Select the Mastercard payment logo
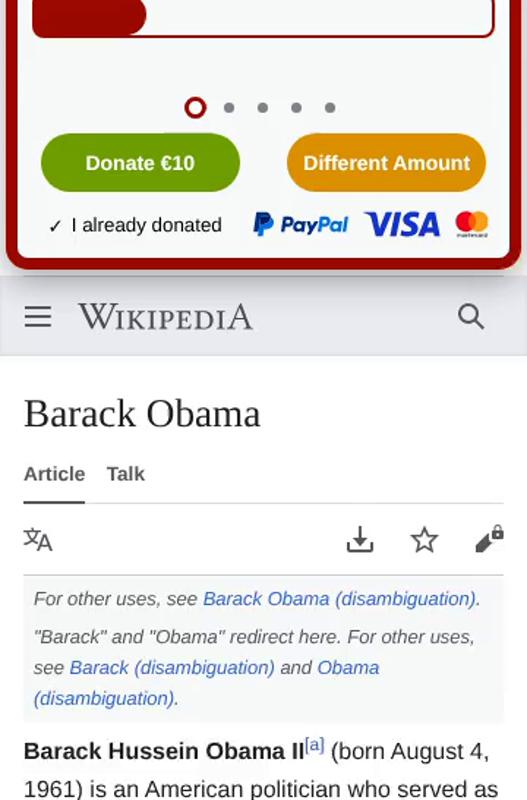The height and width of the screenshot is (800, 527). tap(472, 224)
